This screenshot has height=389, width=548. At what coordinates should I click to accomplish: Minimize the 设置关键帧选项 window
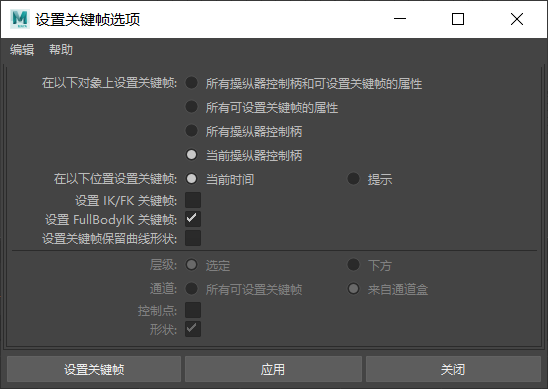point(400,19)
